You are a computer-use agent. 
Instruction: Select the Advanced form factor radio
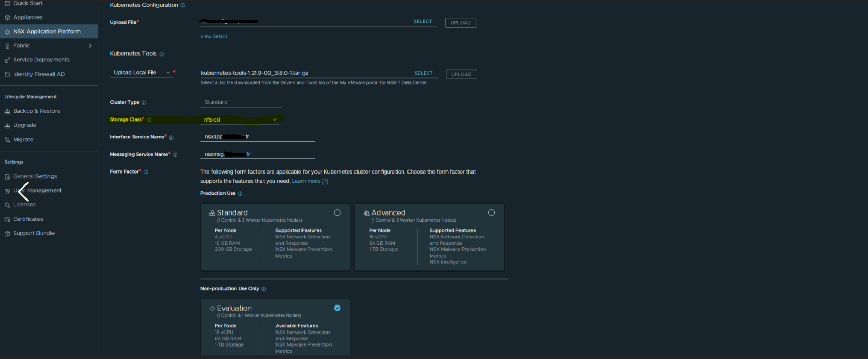491,212
